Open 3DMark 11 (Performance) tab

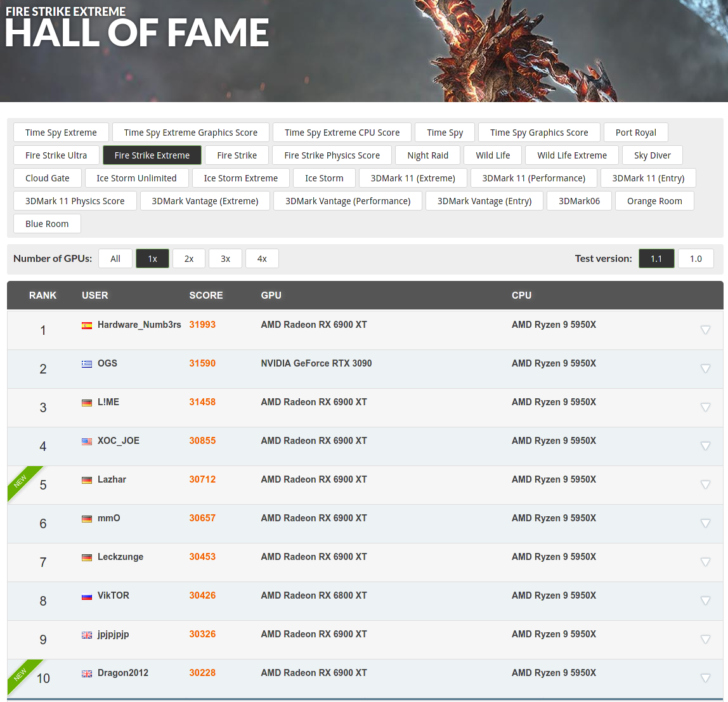click(533, 178)
